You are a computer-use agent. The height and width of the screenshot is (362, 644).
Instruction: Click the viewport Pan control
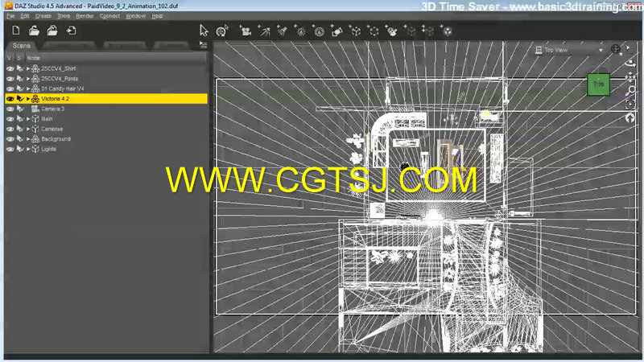pos(630,76)
